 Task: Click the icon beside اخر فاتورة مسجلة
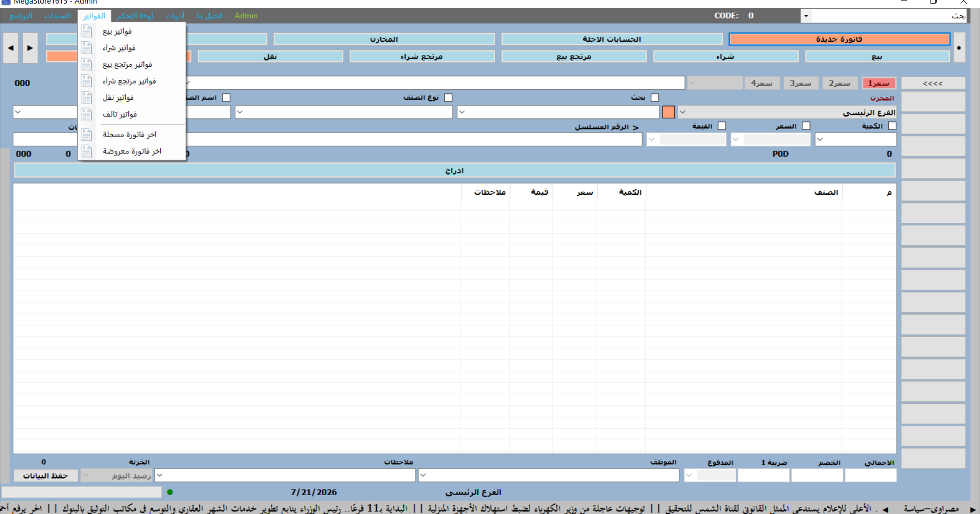pyautogui.click(x=87, y=135)
